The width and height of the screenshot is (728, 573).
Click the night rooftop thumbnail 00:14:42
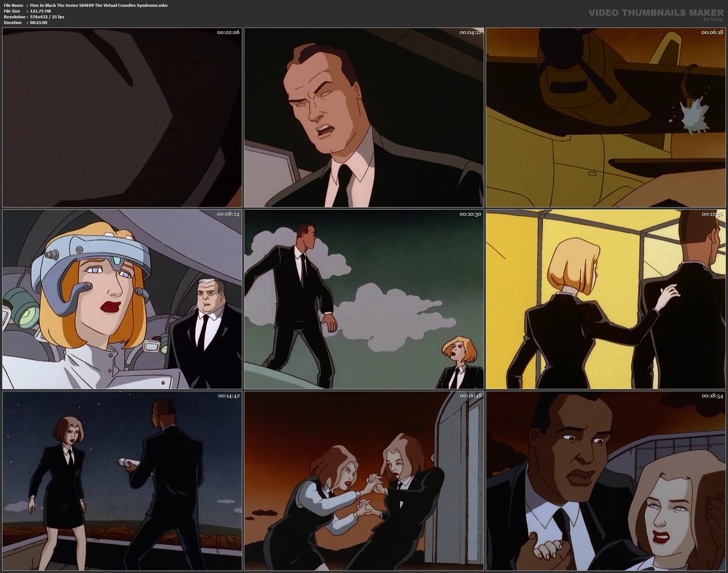122,481
